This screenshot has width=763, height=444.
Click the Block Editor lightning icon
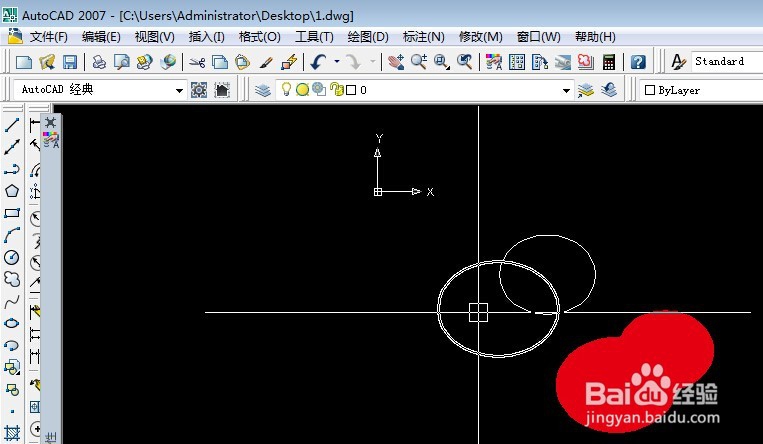click(289, 62)
